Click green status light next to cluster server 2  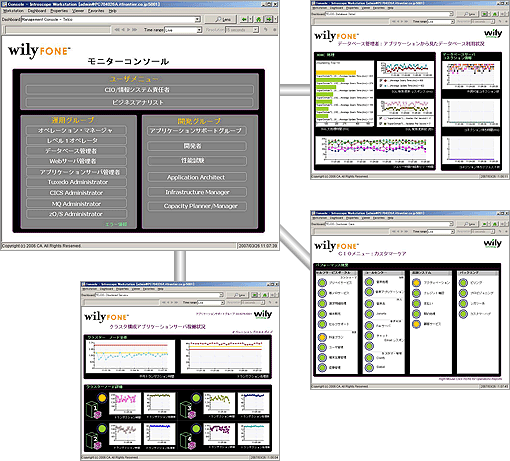point(102,428)
